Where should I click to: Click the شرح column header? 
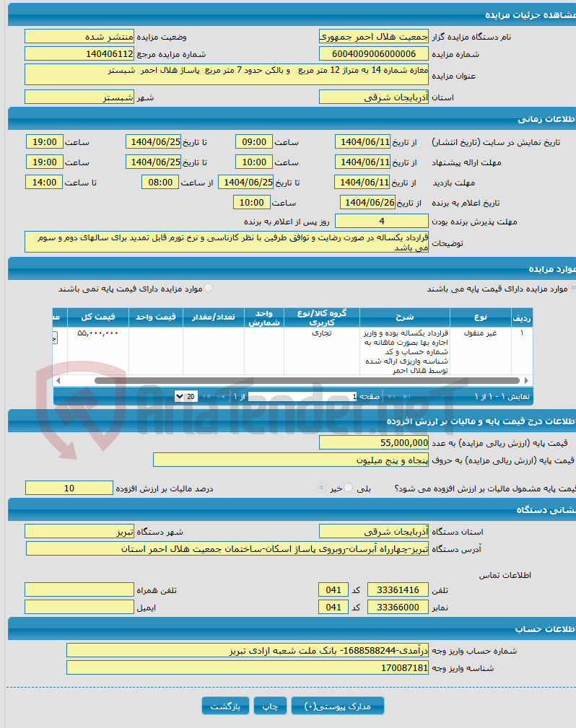pyautogui.click(x=405, y=317)
